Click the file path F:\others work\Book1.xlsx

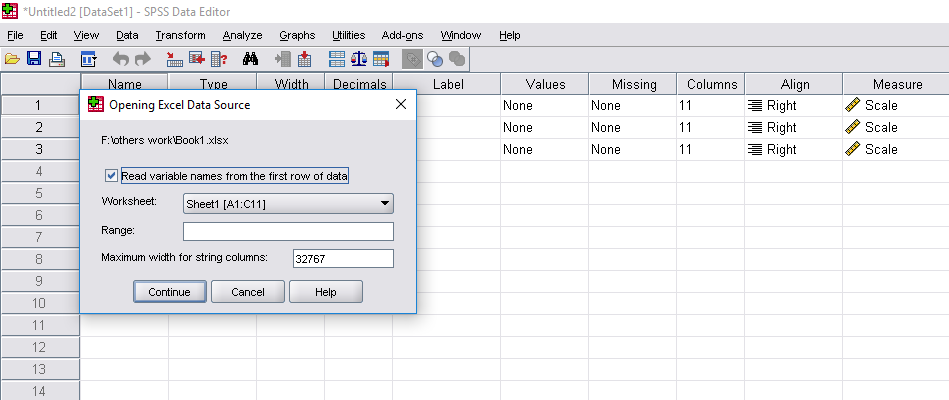(x=165, y=140)
